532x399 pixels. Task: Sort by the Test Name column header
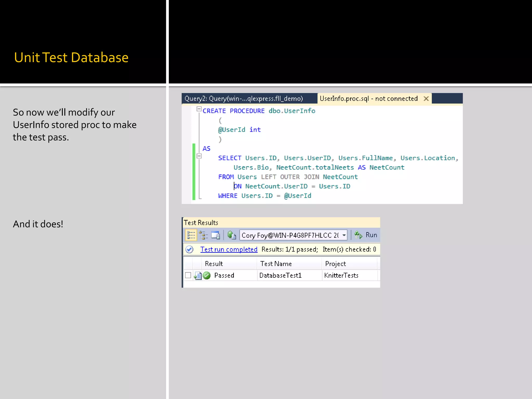289,264
